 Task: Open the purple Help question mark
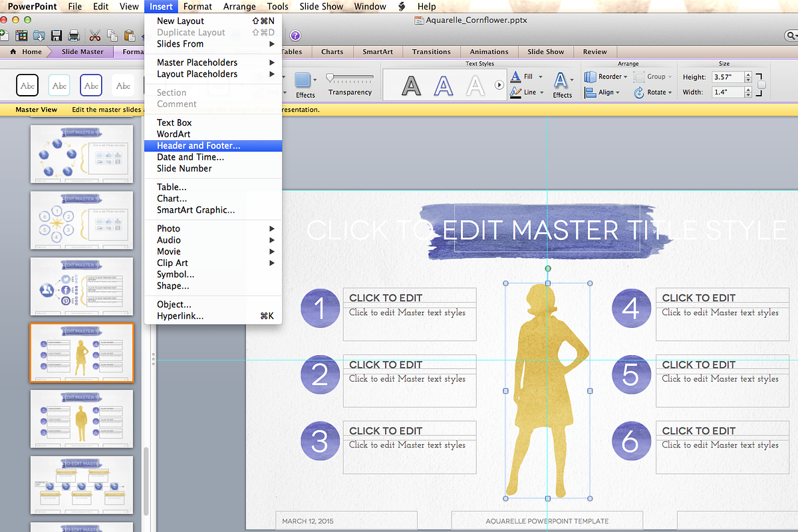pos(295,35)
